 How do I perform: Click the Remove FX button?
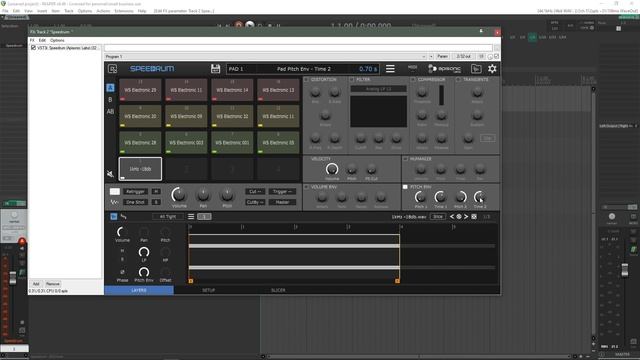[52, 284]
